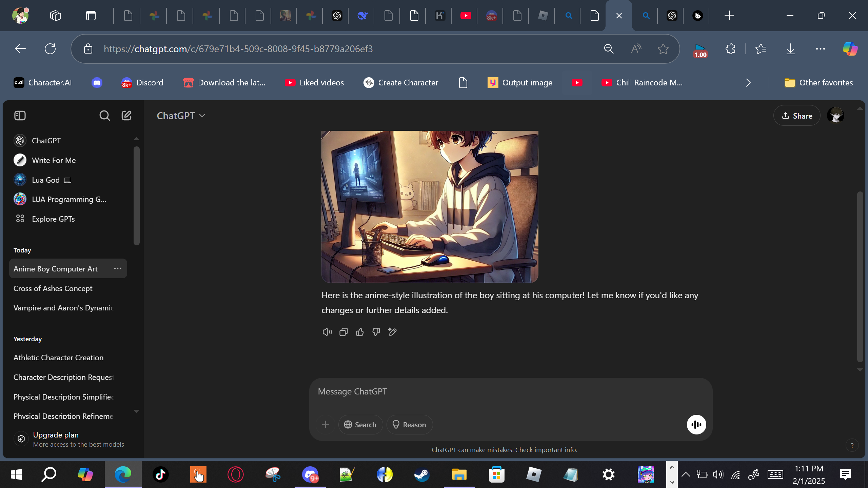The height and width of the screenshot is (488, 868).
Task: Toggle the Search web option
Action: [x=360, y=425]
